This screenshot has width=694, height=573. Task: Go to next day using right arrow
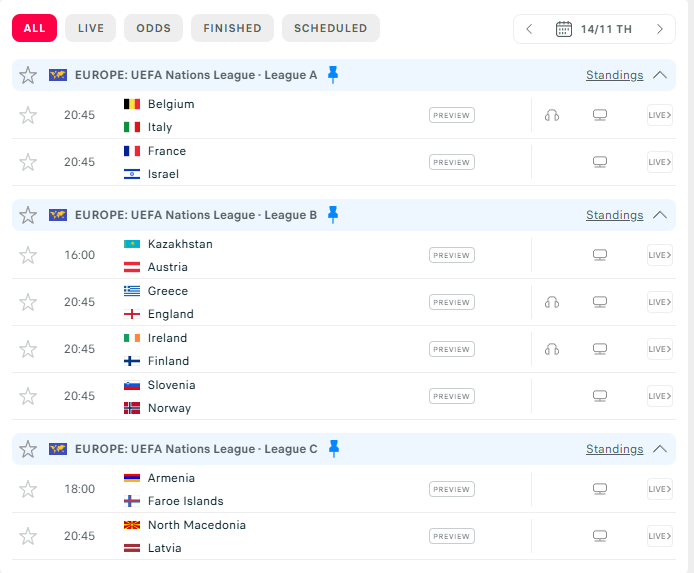[x=659, y=29]
